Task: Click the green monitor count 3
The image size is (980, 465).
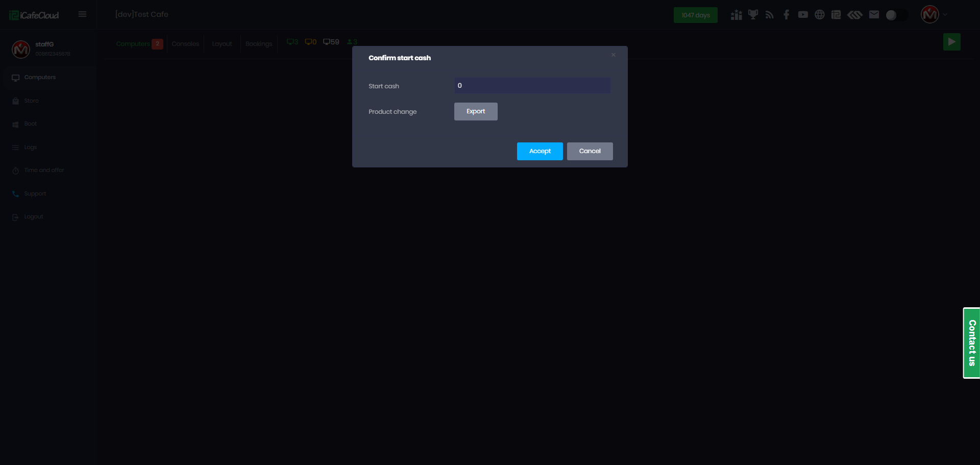Action: [292, 42]
